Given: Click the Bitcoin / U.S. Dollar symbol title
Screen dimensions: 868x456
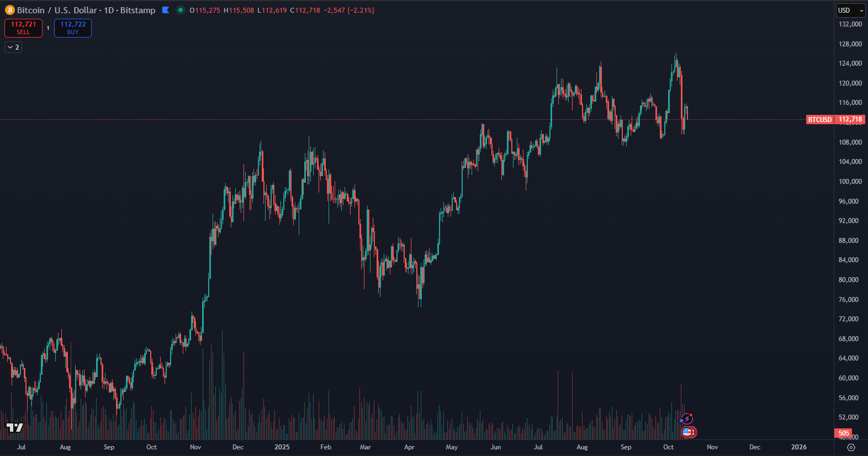Looking at the screenshot, I should [x=57, y=10].
